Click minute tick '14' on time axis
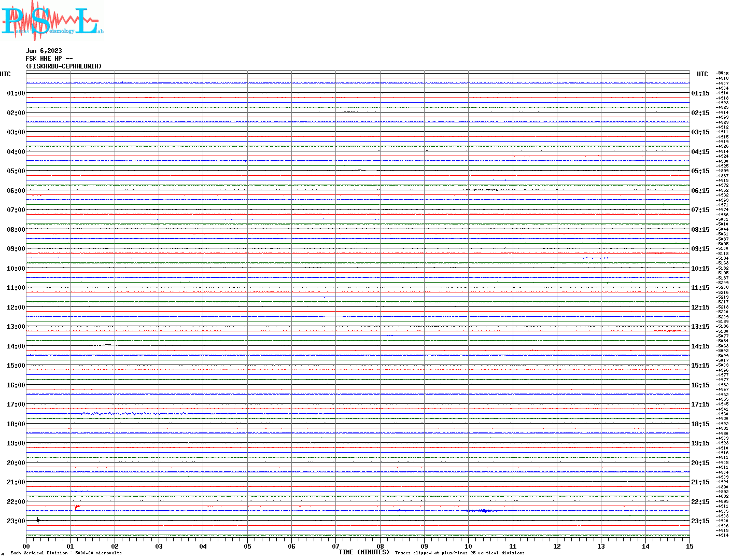The image size is (731, 560). [645, 546]
